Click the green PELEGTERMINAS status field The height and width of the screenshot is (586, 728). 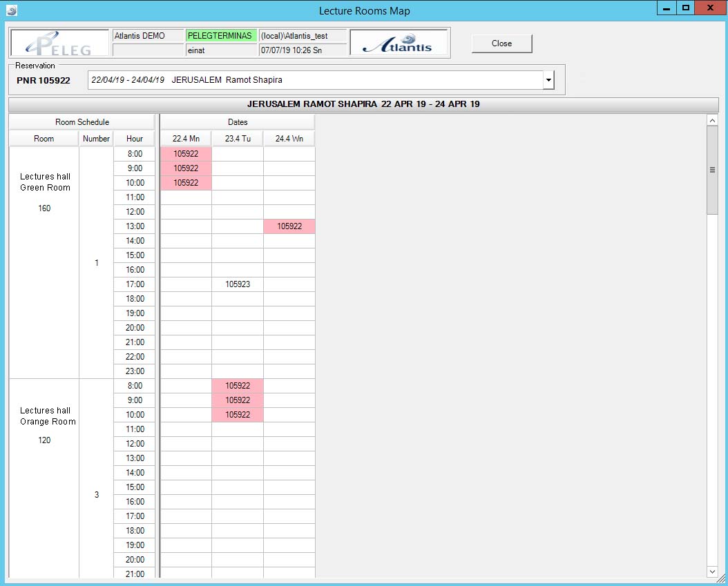(x=220, y=36)
